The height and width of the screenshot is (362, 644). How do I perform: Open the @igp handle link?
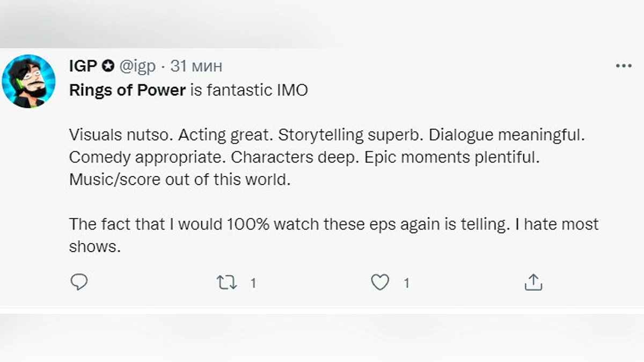pyautogui.click(x=137, y=66)
